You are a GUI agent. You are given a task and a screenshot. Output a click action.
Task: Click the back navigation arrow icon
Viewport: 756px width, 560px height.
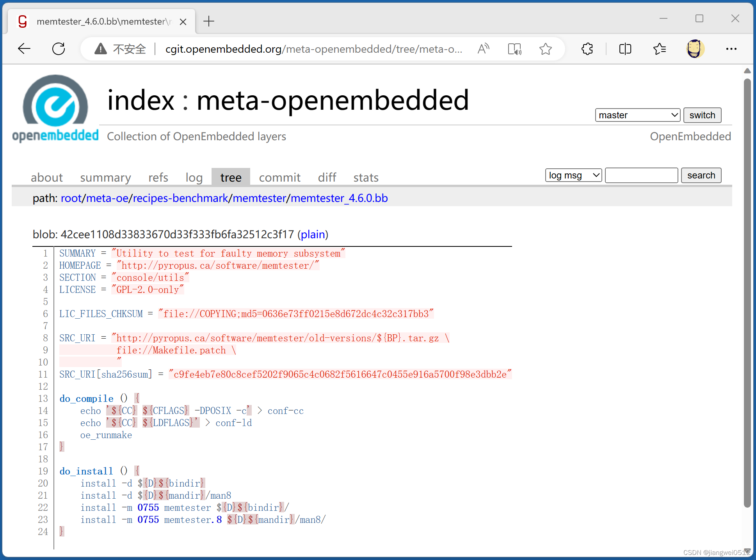(x=23, y=48)
